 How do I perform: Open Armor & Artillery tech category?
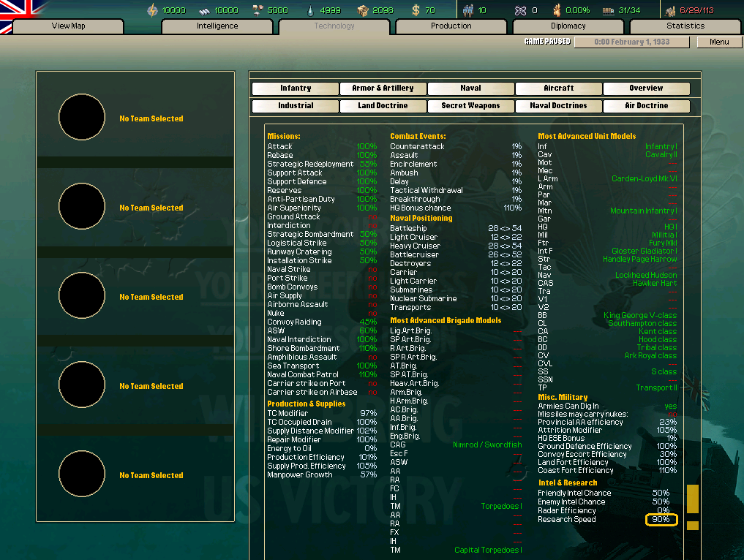[383, 88]
